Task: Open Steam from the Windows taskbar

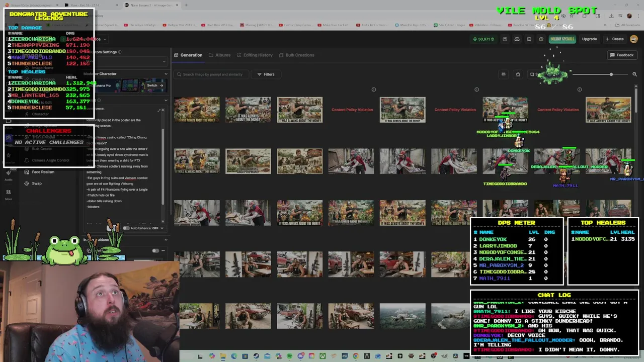Action: (256, 356)
